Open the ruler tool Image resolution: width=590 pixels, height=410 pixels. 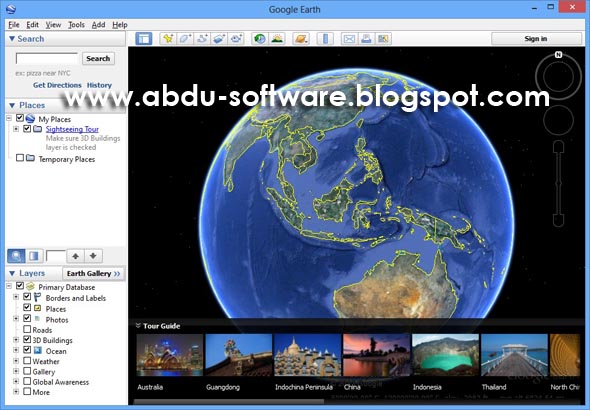pyautogui.click(x=325, y=39)
